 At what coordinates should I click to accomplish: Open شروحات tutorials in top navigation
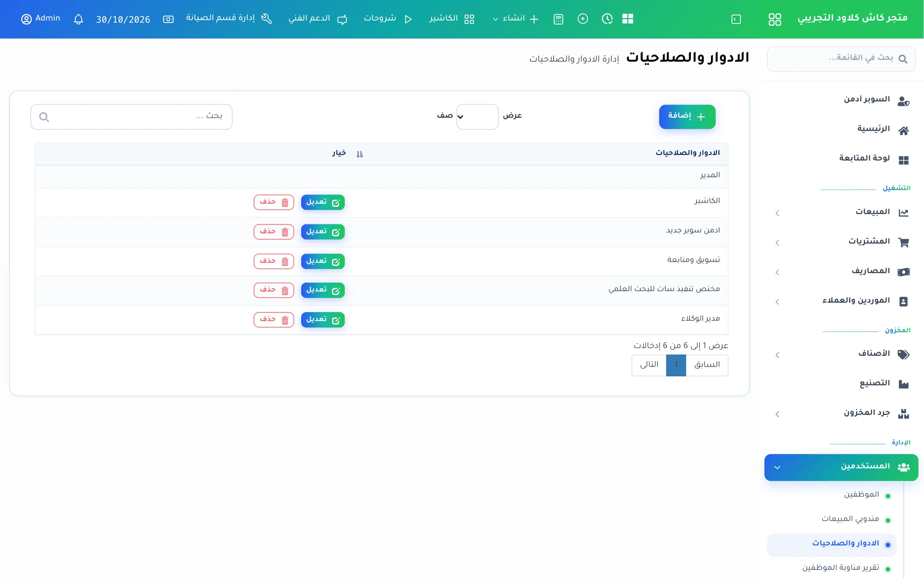[388, 19]
